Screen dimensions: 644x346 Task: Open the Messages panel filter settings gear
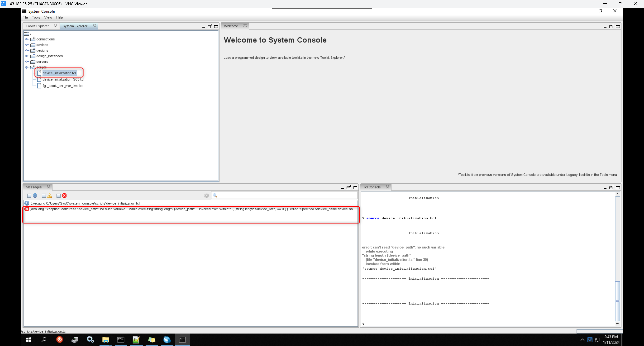click(x=207, y=195)
